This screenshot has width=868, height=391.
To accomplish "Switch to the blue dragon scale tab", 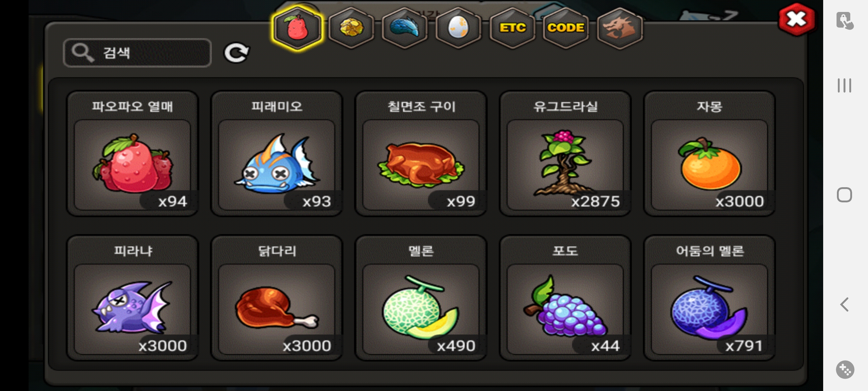I will pyautogui.click(x=405, y=28).
